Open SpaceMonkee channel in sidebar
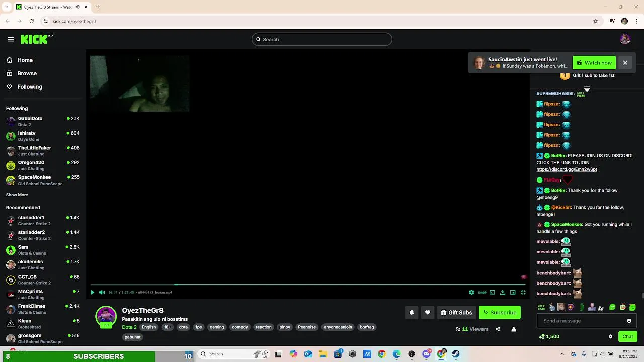 [43, 180]
